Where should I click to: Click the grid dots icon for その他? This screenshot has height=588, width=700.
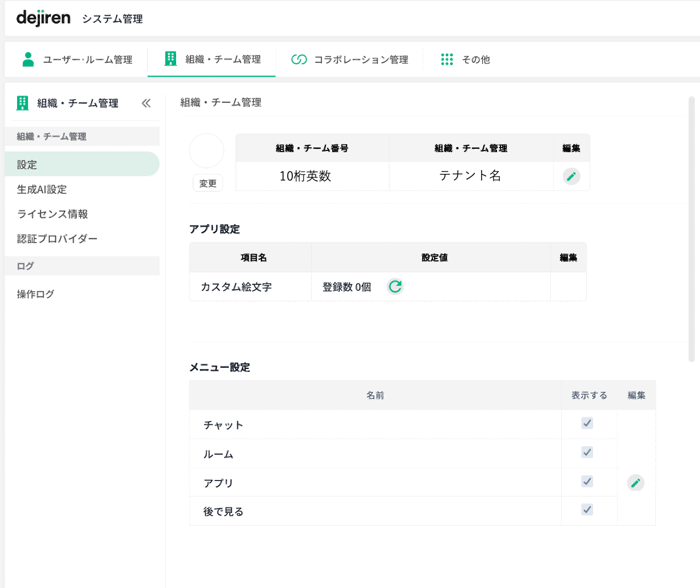point(447,59)
